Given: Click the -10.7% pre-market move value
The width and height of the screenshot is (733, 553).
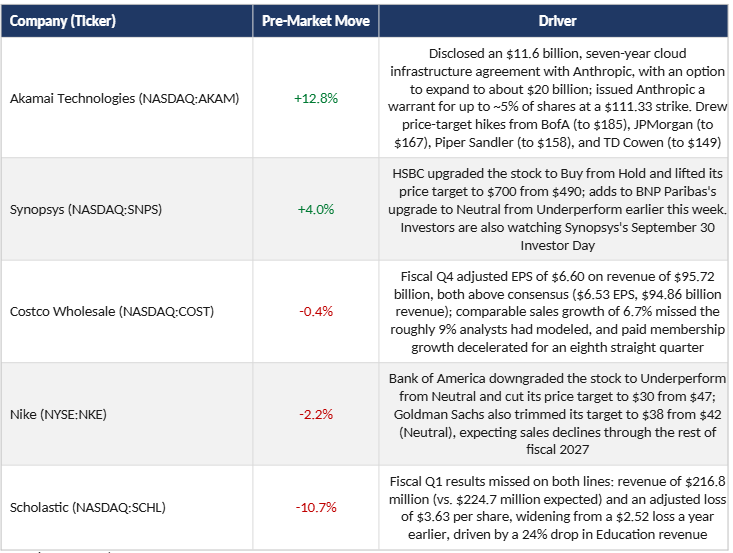Looking at the screenshot, I should point(316,507).
